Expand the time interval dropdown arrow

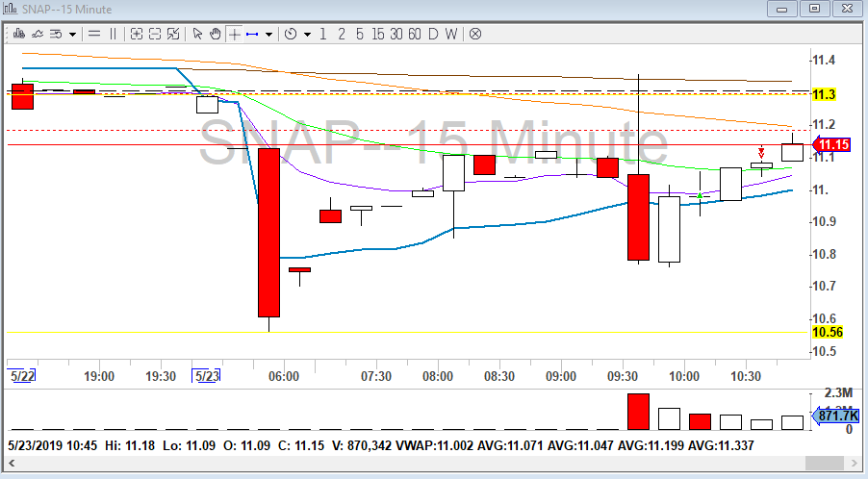click(307, 35)
